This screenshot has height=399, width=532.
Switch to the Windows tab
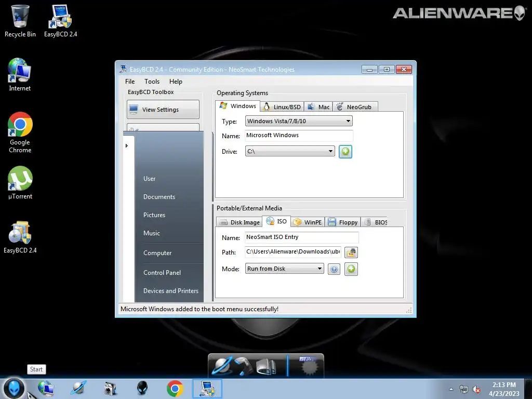pos(238,106)
